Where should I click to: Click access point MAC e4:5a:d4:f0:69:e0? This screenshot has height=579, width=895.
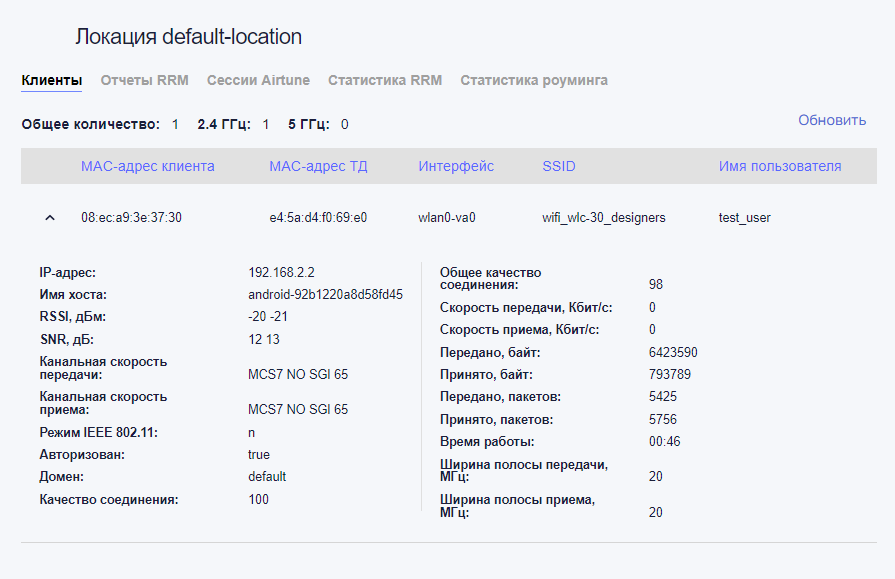point(318,217)
